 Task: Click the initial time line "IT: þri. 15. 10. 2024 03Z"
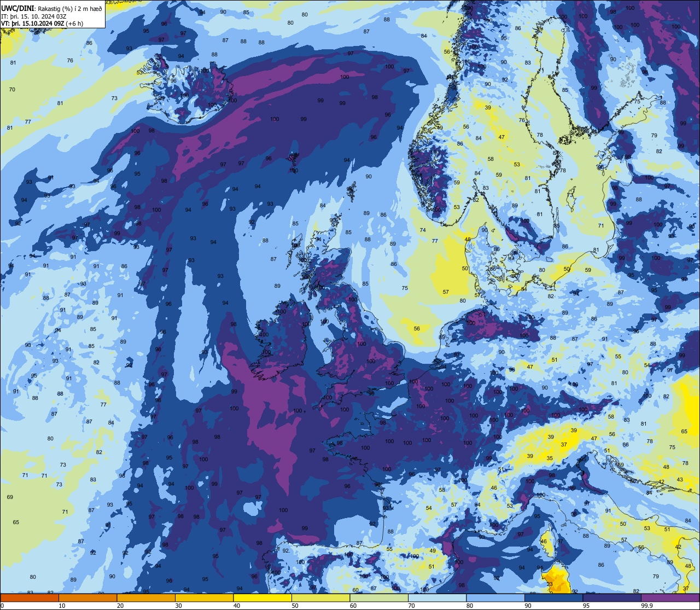pyautogui.click(x=34, y=16)
